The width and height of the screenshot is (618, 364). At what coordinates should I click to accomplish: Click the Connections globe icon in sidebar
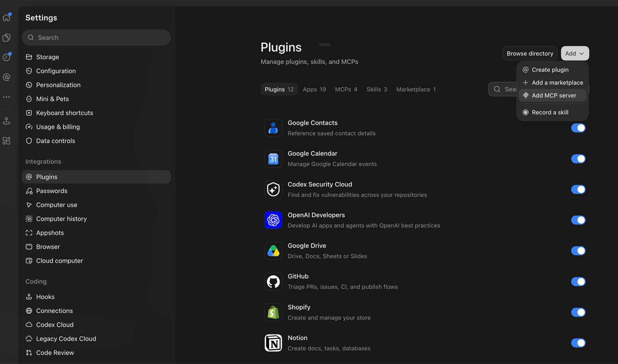pos(29,311)
